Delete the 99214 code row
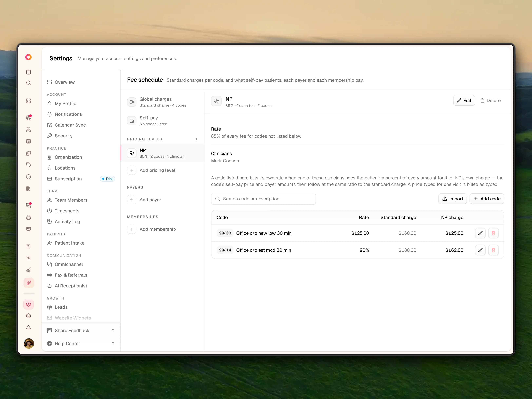This screenshot has height=399, width=532. pyautogui.click(x=493, y=250)
